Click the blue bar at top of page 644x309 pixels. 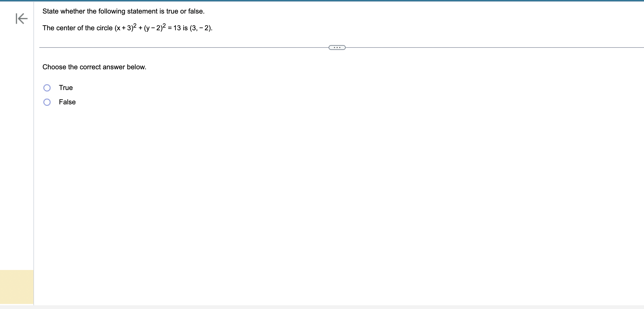tap(322, 1)
